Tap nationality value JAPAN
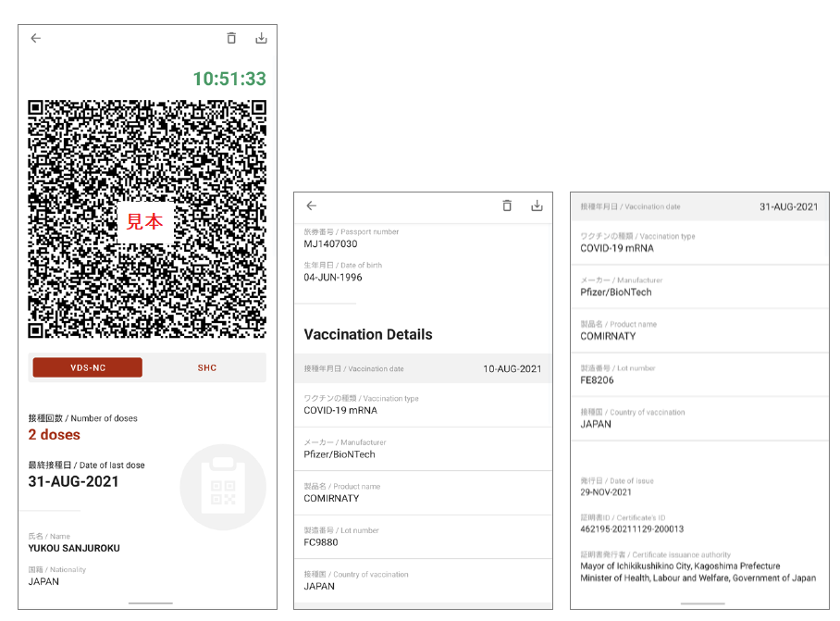Screen dimensions: 840x621 (x=43, y=581)
